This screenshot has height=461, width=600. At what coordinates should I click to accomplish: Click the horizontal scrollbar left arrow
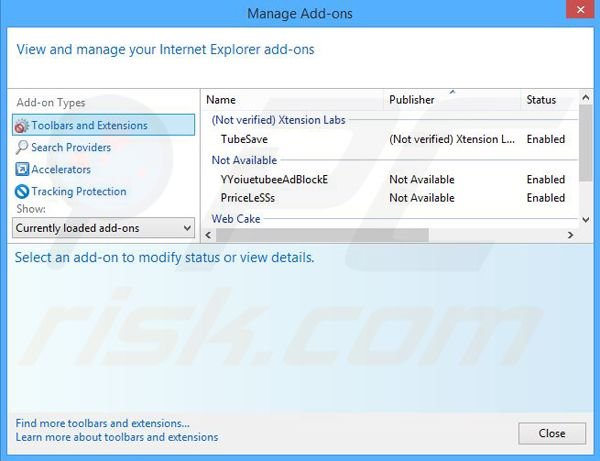tap(208, 235)
